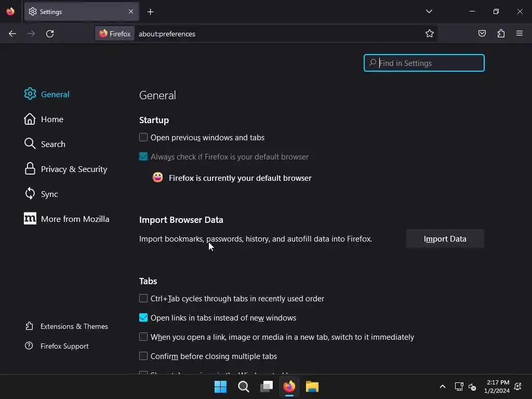Open More from Mozilla label
This screenshot has width=532, height=399.
tap(75, 219)
